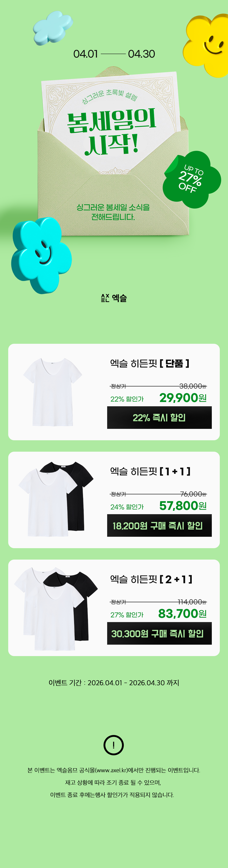
Task: Click the 83,700원 discounted price
Action: coord(182,613)
